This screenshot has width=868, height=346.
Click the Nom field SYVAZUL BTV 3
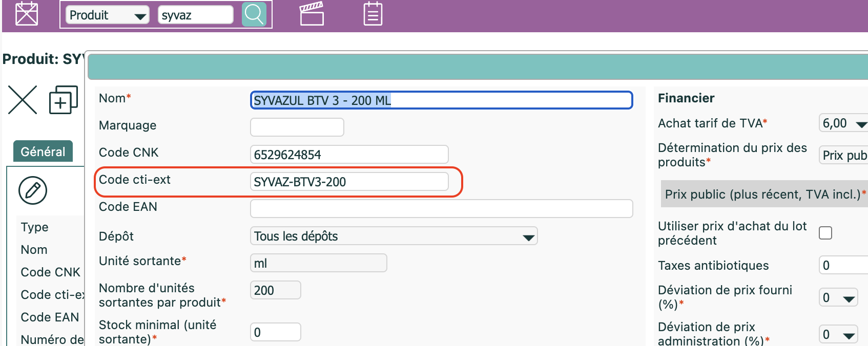click(x=441, y=100)
